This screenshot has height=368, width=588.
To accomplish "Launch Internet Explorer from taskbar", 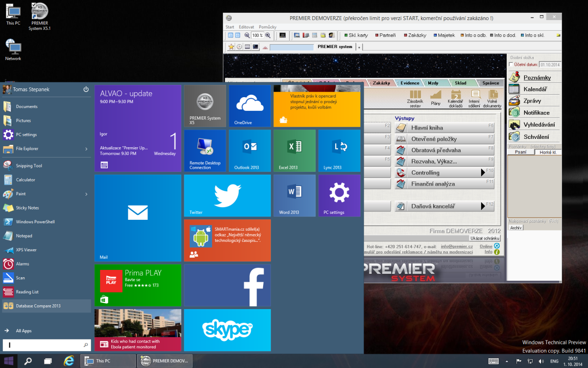I will pyautogui.click(x=69, y=361).
